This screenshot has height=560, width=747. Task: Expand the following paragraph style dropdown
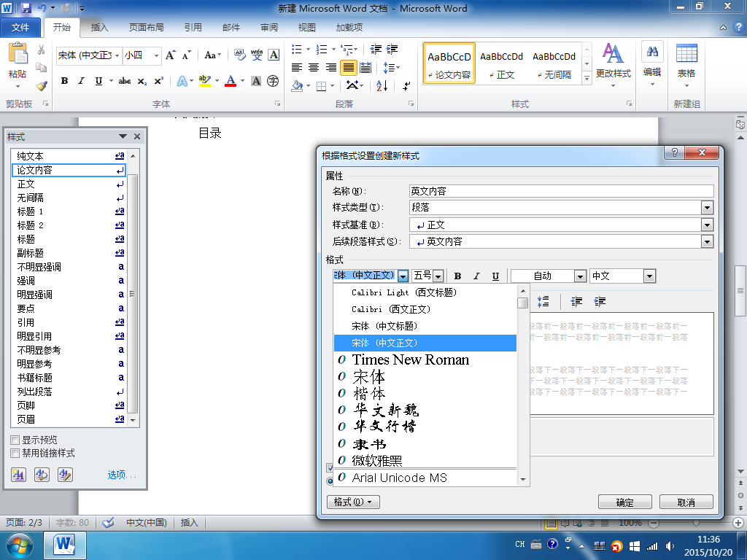[x=707, y=242]
